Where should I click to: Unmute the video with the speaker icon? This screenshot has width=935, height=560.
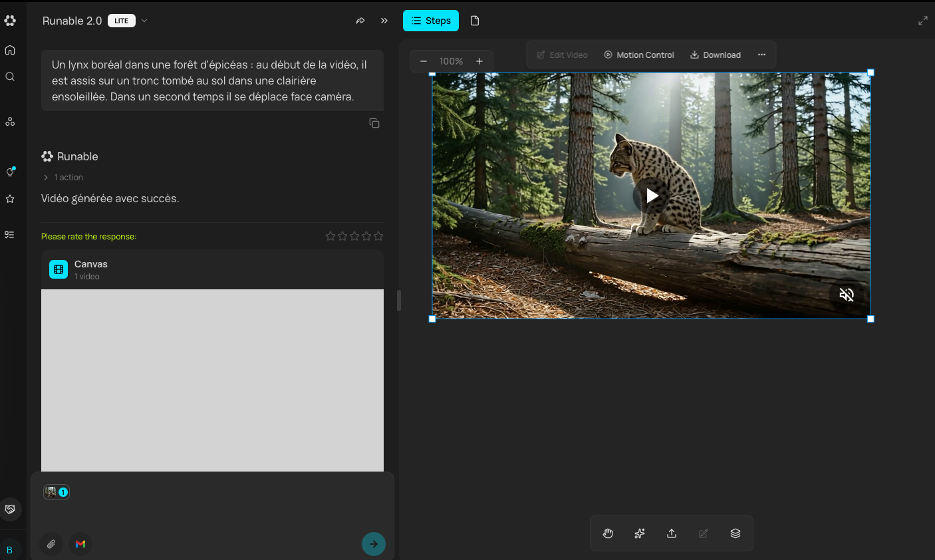tap(846, 295)
